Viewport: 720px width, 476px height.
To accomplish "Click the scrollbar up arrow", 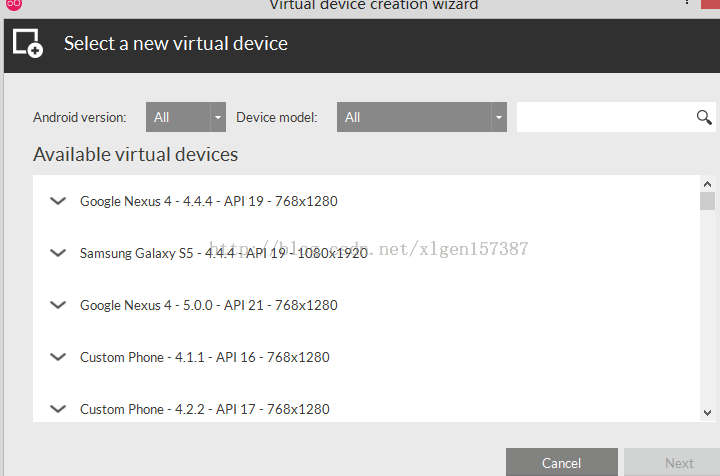I will click(708, 184).
